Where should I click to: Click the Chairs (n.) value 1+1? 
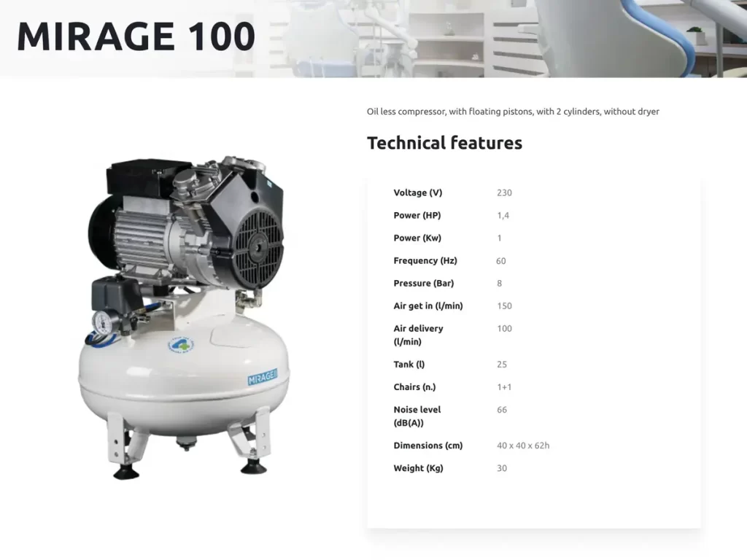(x=504, y=386)
